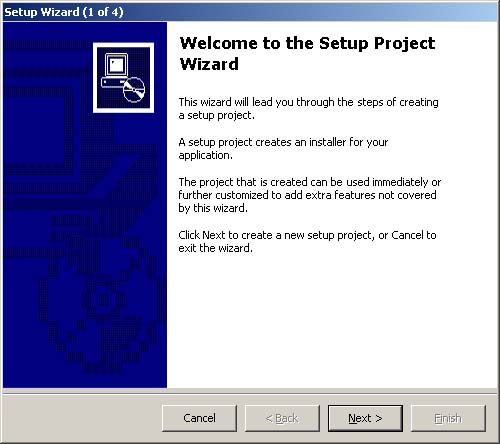Click the disabled Back button

[x=282, y=418]
